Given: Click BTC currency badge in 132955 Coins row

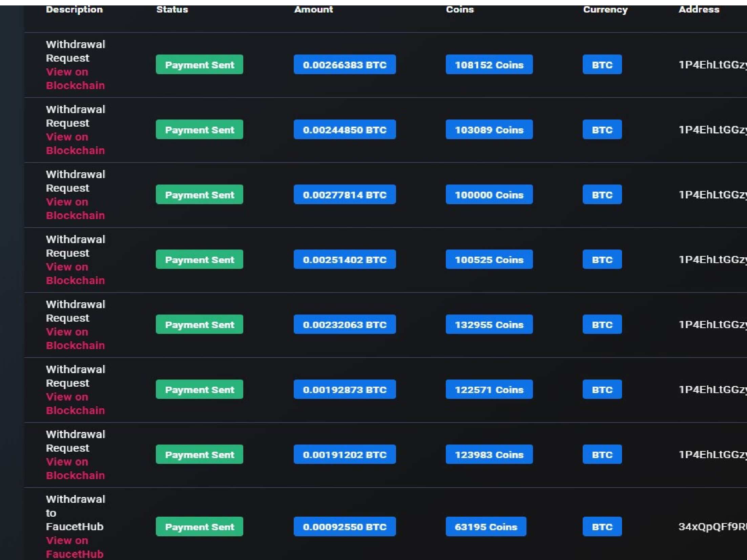Looking at the screenshot, I should pos(602,324).
